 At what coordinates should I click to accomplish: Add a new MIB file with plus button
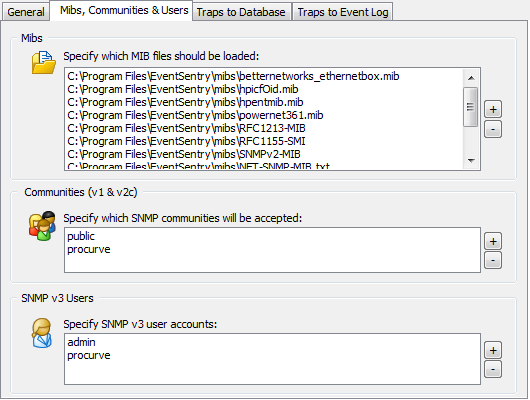[493, 109]
